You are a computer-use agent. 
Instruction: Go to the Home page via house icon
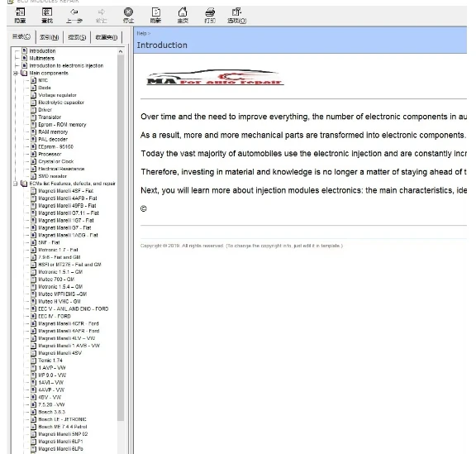coord(183,15)
